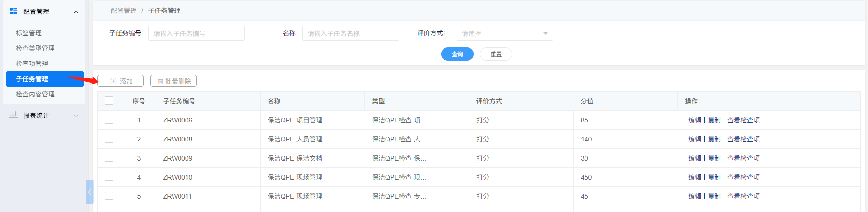
Task: Check the row ZRW0011 checkbox
Action: [109, 196]
